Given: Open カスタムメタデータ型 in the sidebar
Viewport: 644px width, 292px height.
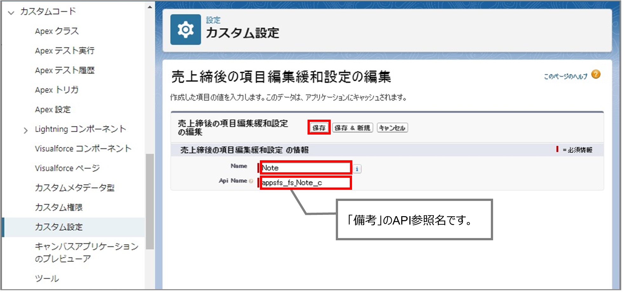Looking at the screenshot, I should (x=75, y=188).
